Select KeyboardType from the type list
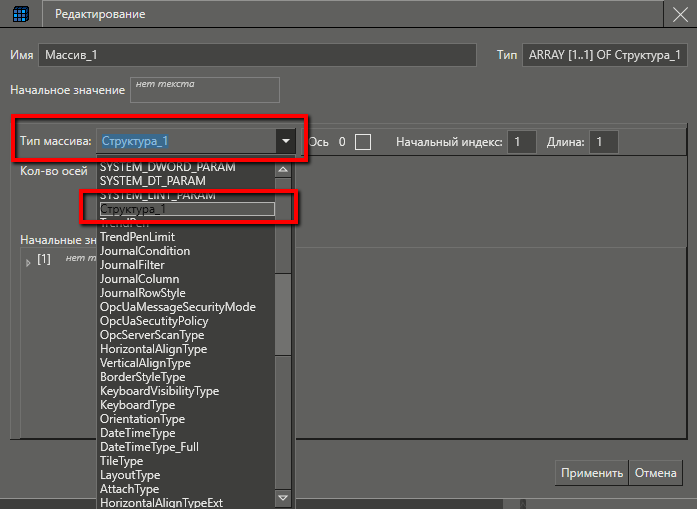 (137, 405)
